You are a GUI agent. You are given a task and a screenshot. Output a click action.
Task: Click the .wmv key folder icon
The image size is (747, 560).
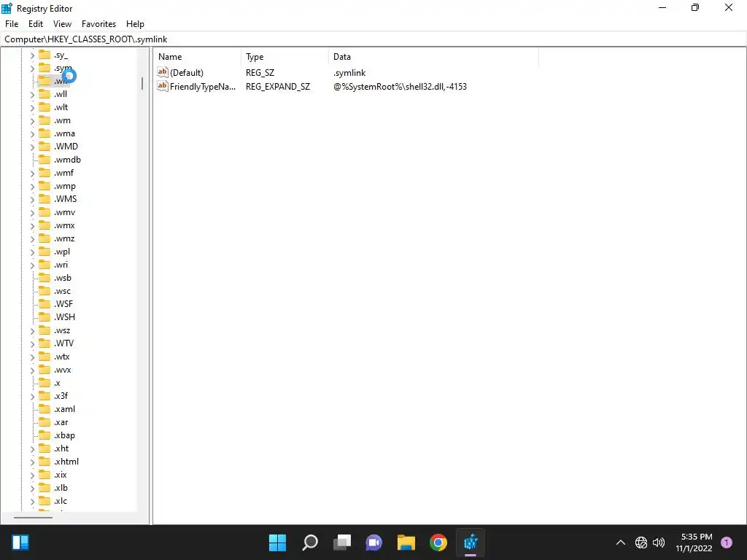click(x=44, y=212)
